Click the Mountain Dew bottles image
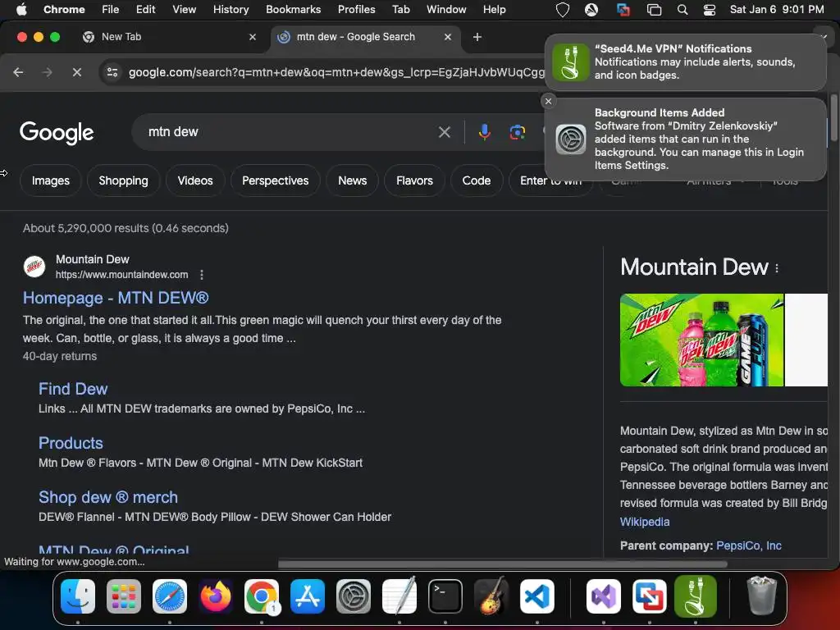This screenshot has height=630, width=840. coord(702,340)
